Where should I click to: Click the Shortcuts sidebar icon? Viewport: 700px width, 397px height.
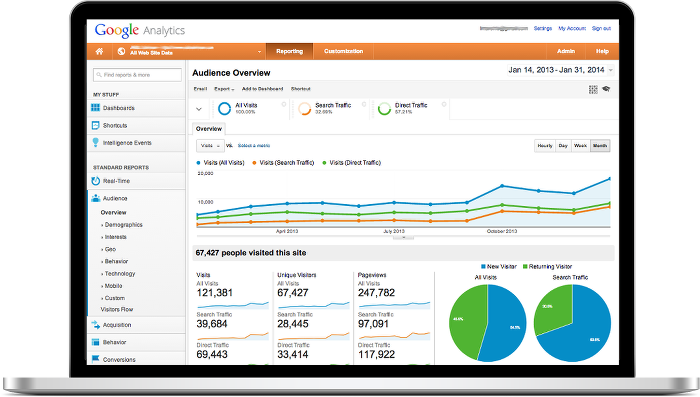pos(95,125)
